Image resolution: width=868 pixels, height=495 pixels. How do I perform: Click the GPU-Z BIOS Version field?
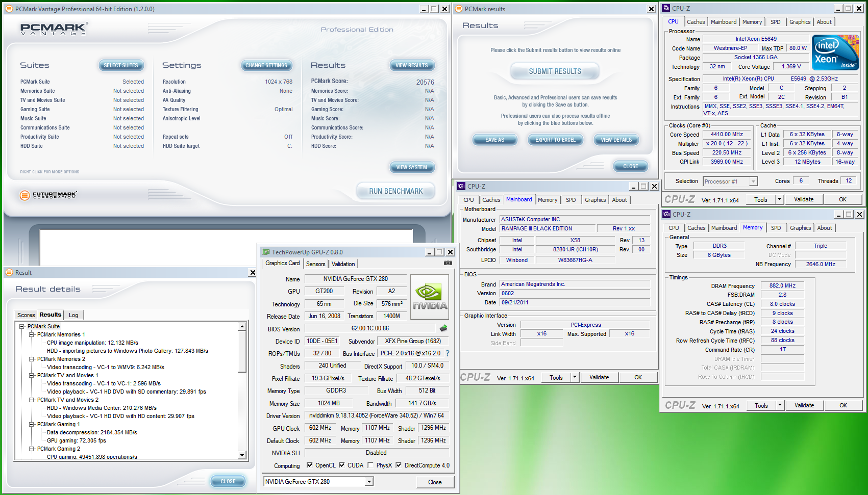[x=370, y=329]
